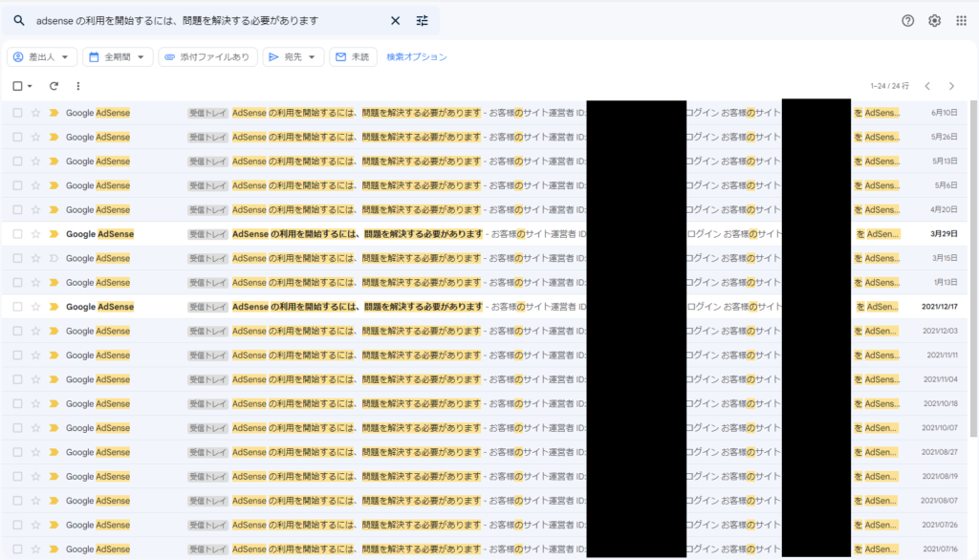
Task: Check the box for the 5月6日 email
Action: 17,185
